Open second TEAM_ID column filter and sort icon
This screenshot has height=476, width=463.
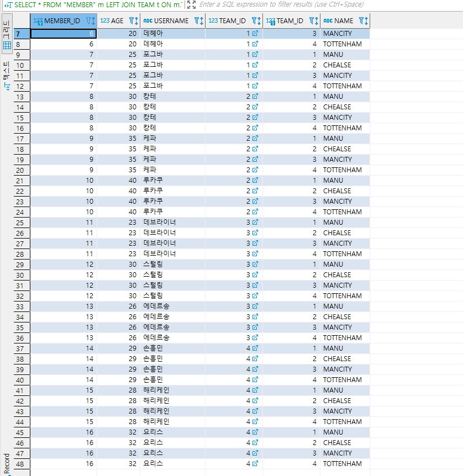(313, 20)
